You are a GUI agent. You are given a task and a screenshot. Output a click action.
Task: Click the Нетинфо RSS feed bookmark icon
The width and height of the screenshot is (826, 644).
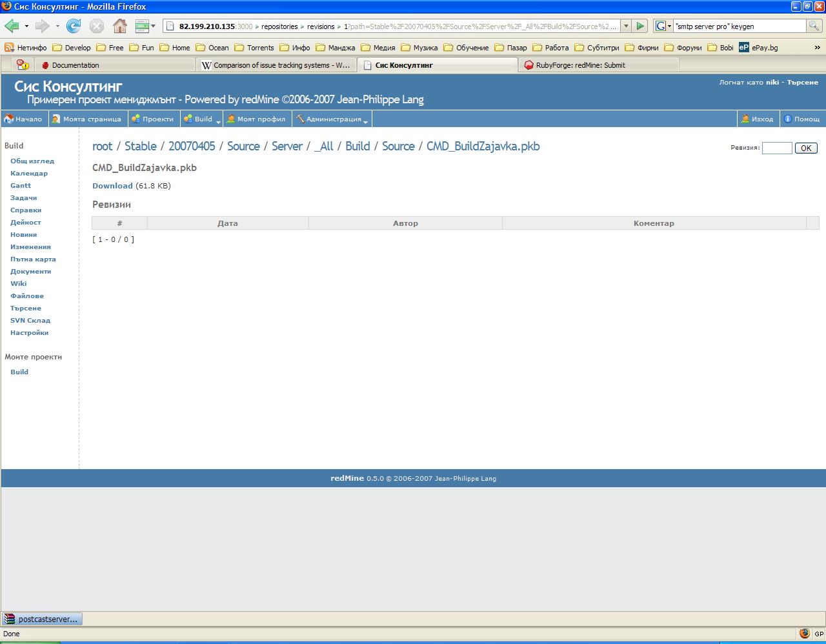click(9, 48)
